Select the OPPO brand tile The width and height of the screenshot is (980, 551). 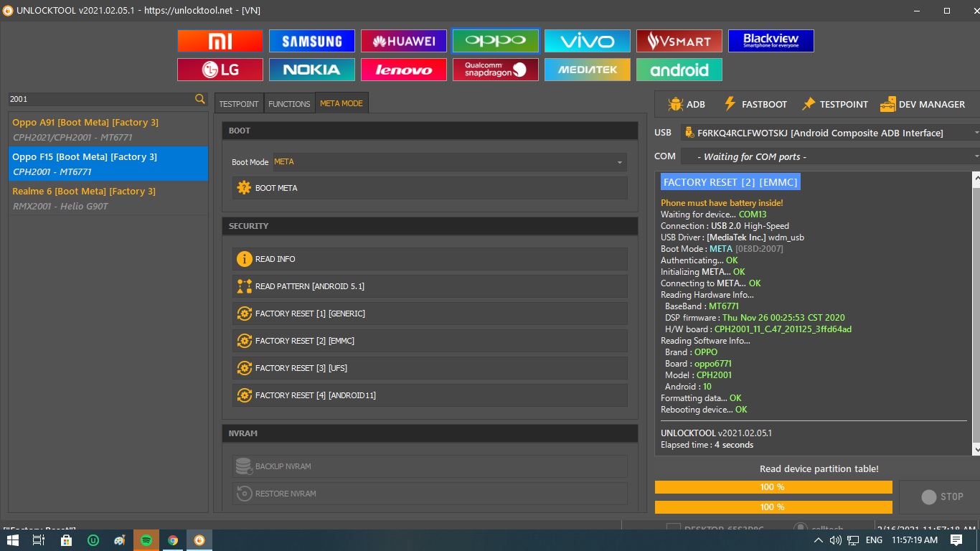tap(496, 41)
